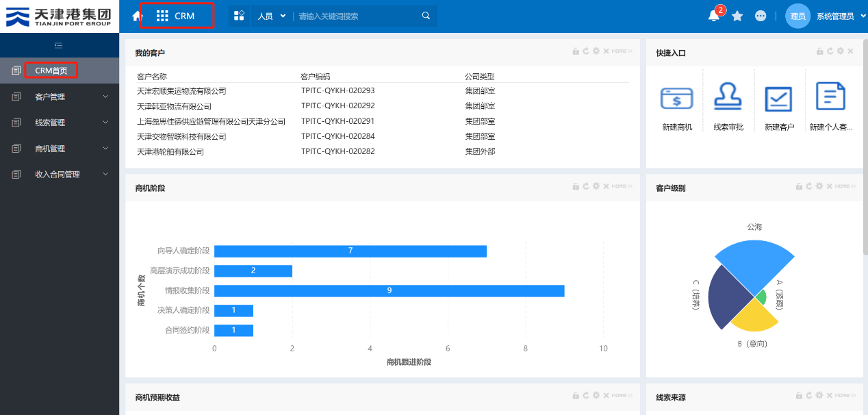Image resolution: width=868 pixels, height=415 pixels.
Task: Open customer 天津宏顺集运物流有限公司
Action: tap(181, 91)
